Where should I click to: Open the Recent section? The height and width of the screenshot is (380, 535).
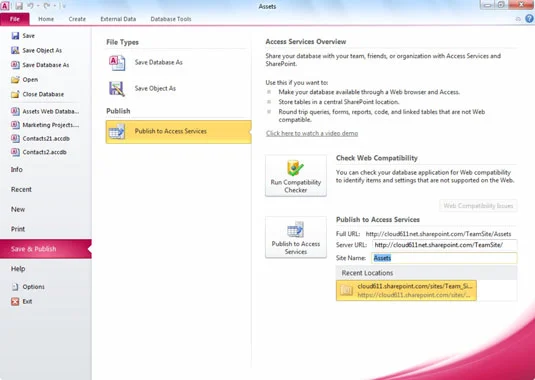[21, 189]
